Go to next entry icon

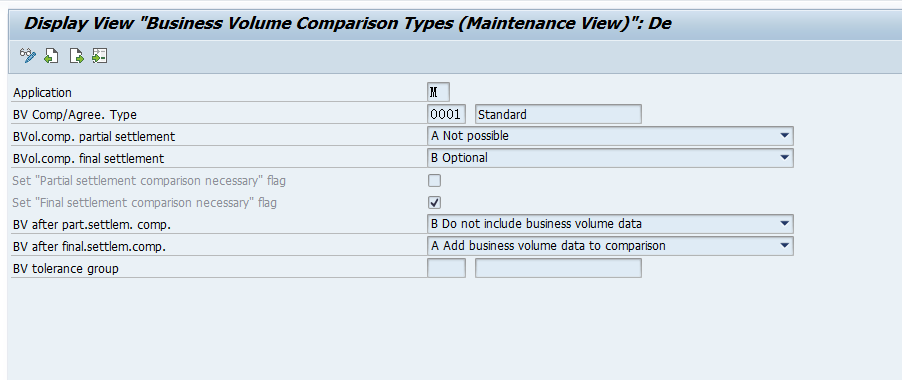click(77, 56)
